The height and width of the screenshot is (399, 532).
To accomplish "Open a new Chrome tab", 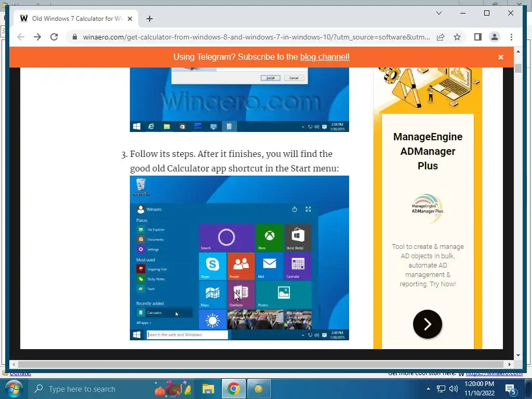I will click(149, 19).
